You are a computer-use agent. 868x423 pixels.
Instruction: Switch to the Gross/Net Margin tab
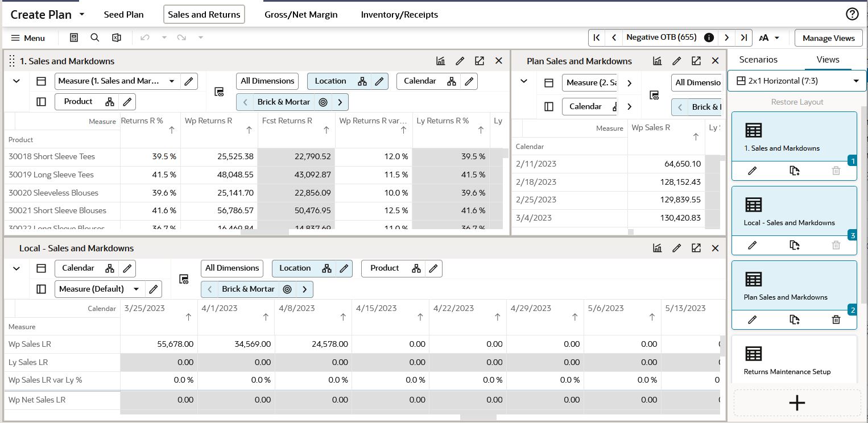tap(301, 15)
